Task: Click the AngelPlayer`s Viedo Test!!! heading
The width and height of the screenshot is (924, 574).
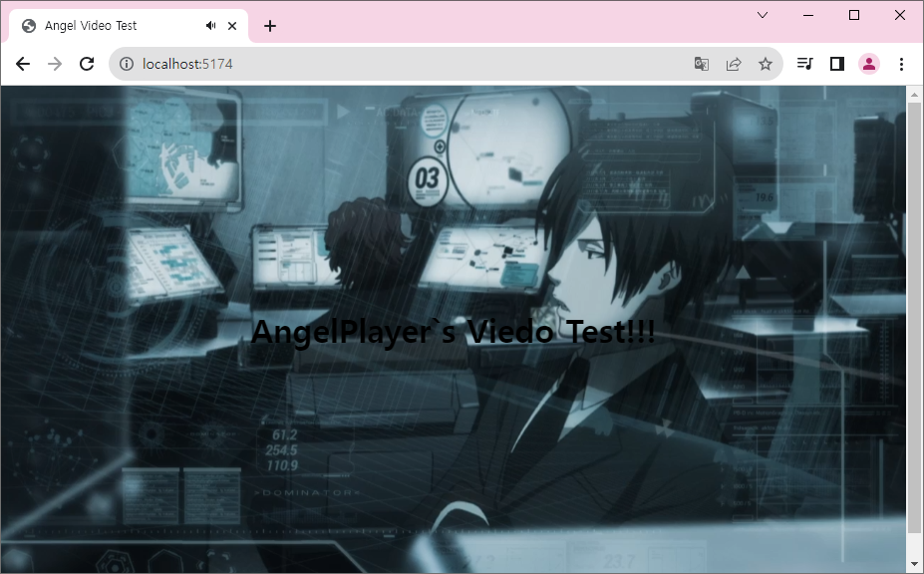Action: click(453, 331)
